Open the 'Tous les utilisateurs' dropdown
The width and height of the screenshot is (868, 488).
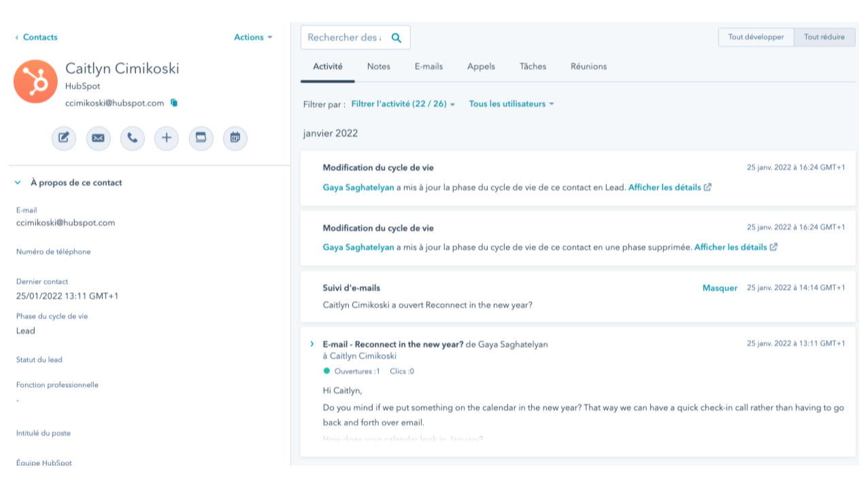point(510,104)
